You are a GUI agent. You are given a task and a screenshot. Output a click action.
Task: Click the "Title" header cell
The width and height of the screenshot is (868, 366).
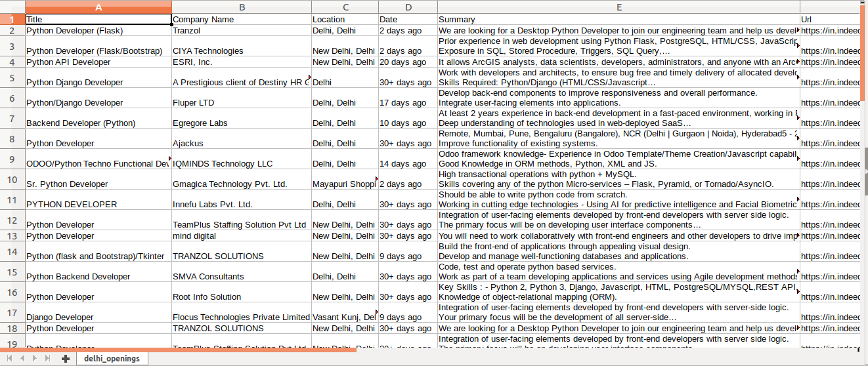98,20
